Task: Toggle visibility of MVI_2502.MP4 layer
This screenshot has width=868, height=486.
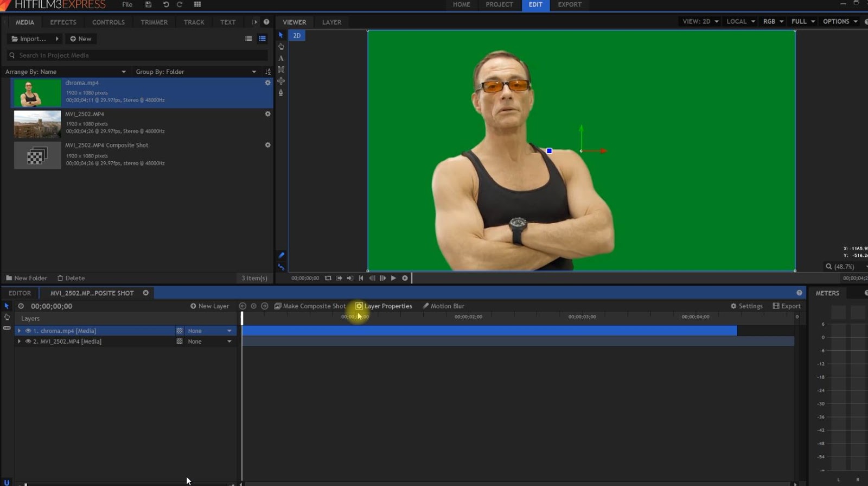Action: pyautogui.click(x=28, y=342)
